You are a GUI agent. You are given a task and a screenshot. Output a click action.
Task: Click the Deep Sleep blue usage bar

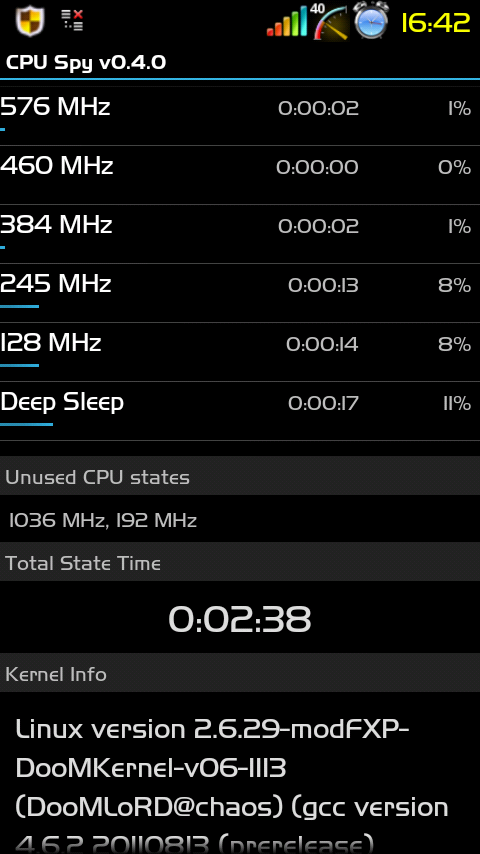coord(26,424)
